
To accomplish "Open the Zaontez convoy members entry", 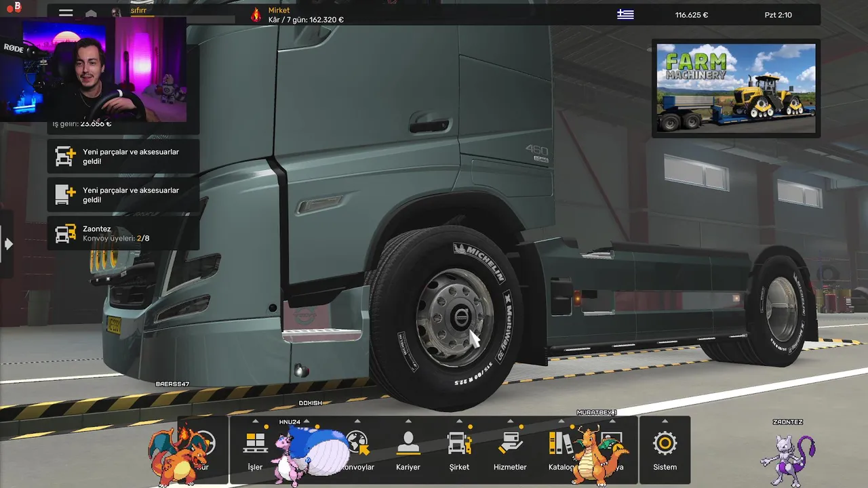I will pyautogui.click(x=123, y=234).
